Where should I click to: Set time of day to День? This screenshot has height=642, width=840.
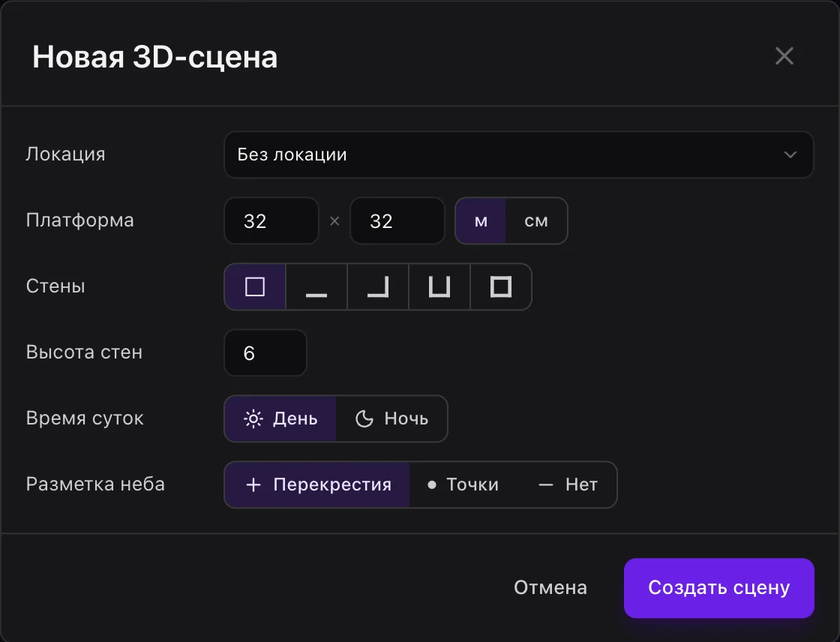pyautogui.click(x=280, y=418)
